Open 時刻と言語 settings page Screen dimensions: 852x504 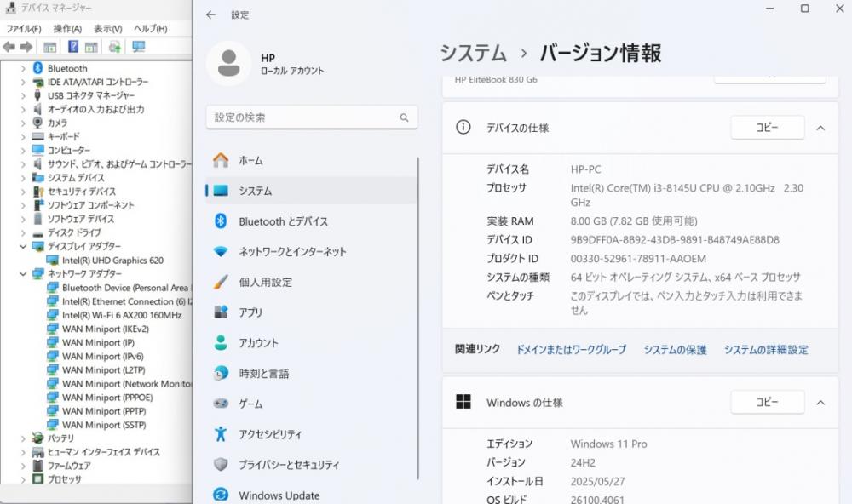311,373
